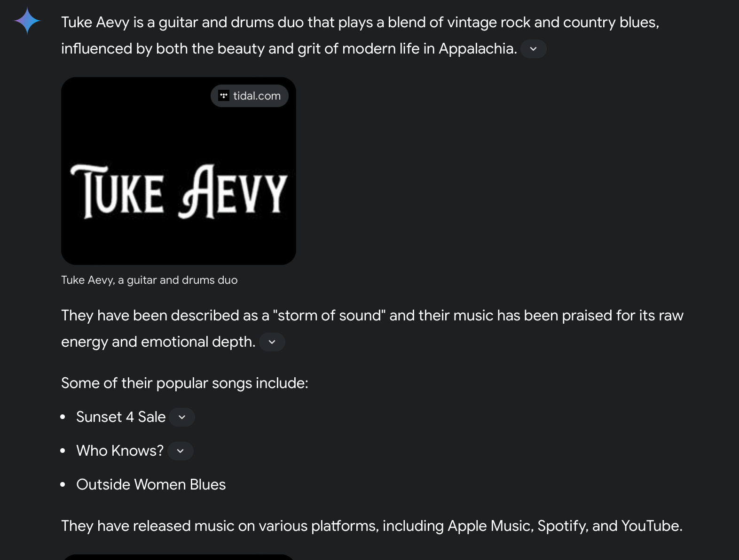The height and width of the screenshot is (560, 739).
Task: Click the word "Spotify" in last paragraph
Action: (562, 526)
